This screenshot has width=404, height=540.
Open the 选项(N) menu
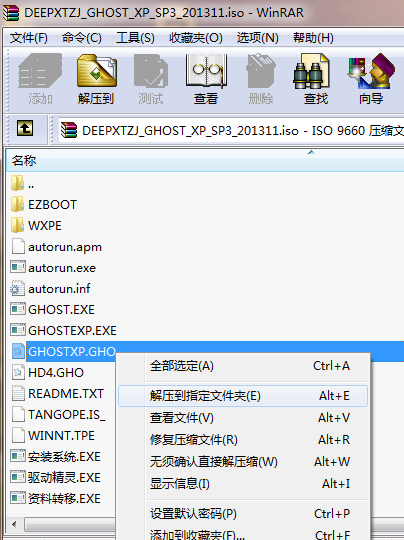pos(258,38)
